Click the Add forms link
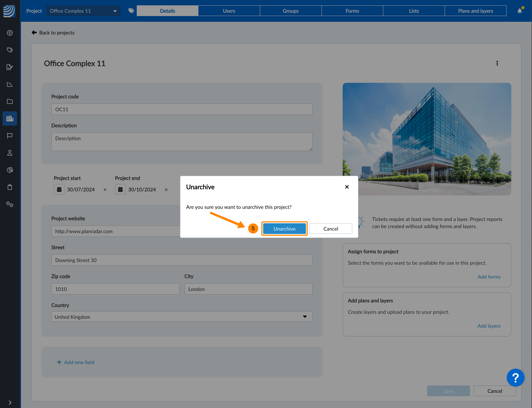 [489, 277]
